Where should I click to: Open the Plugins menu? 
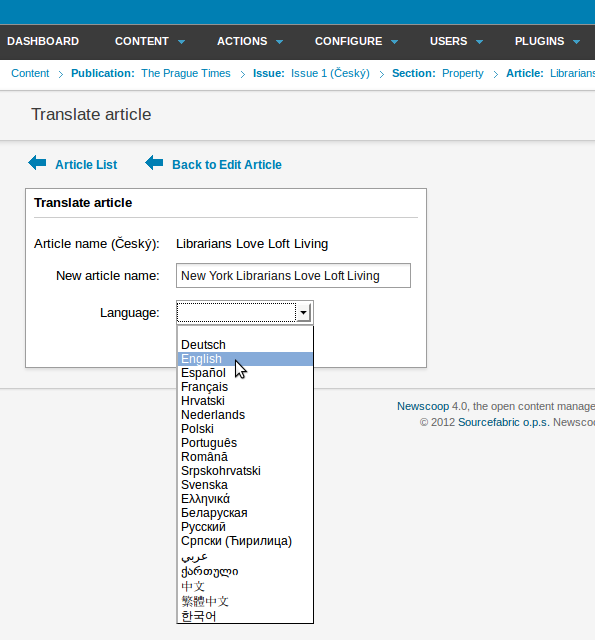click(547, 42)
